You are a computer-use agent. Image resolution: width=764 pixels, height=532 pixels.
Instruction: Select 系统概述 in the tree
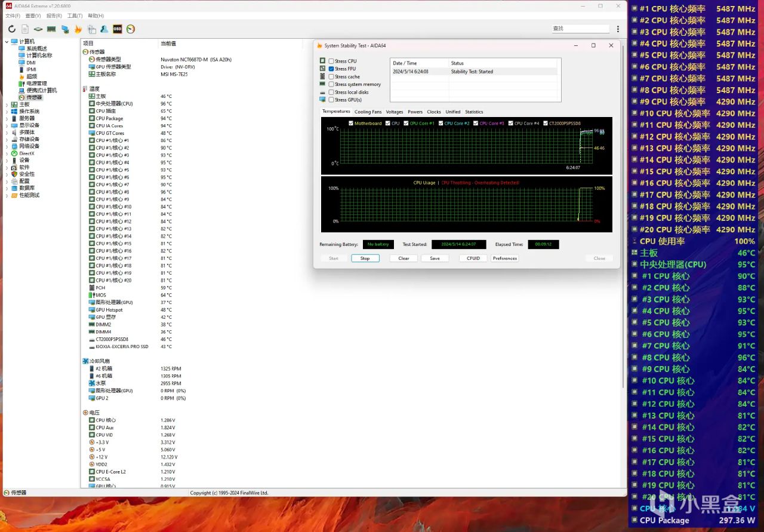point(36,49)
